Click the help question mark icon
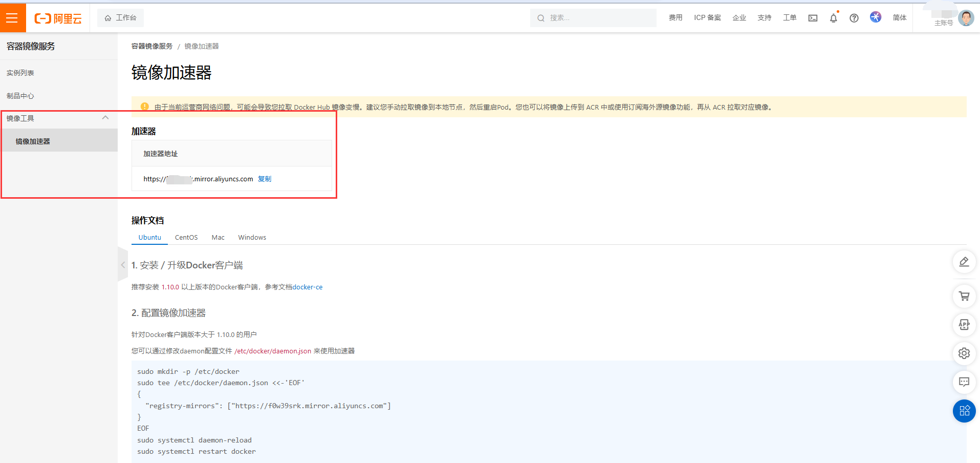The height and width of the screenshot is (463, 980). tap(854, 17)
